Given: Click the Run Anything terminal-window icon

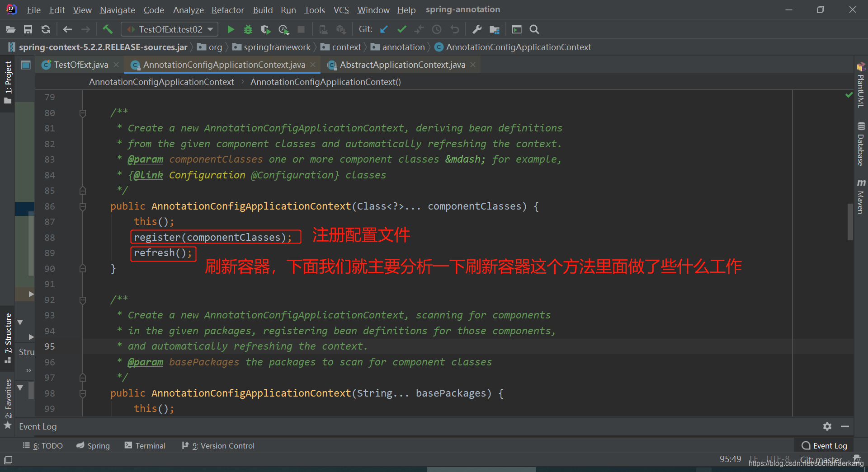Looking at the screenshot, I should [x=517, y=29].
